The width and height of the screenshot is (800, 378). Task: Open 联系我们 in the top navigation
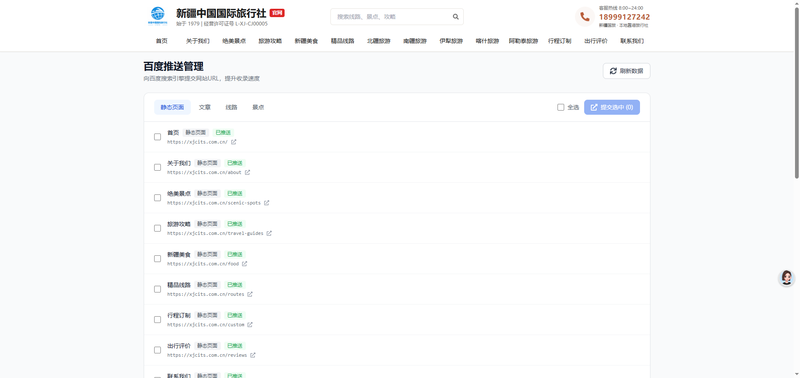pyautogui.click(x=632, y=41)
